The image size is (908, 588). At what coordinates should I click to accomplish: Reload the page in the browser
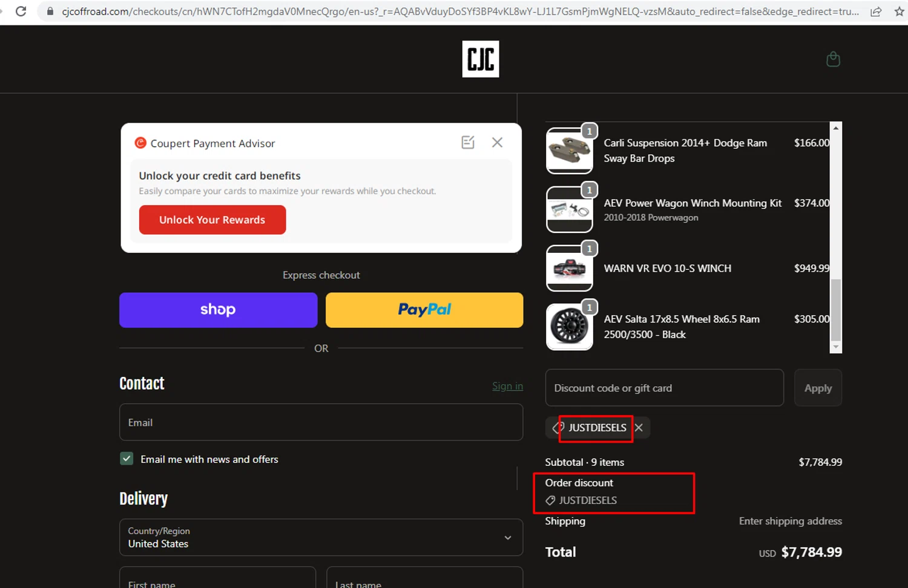[21, 11]
